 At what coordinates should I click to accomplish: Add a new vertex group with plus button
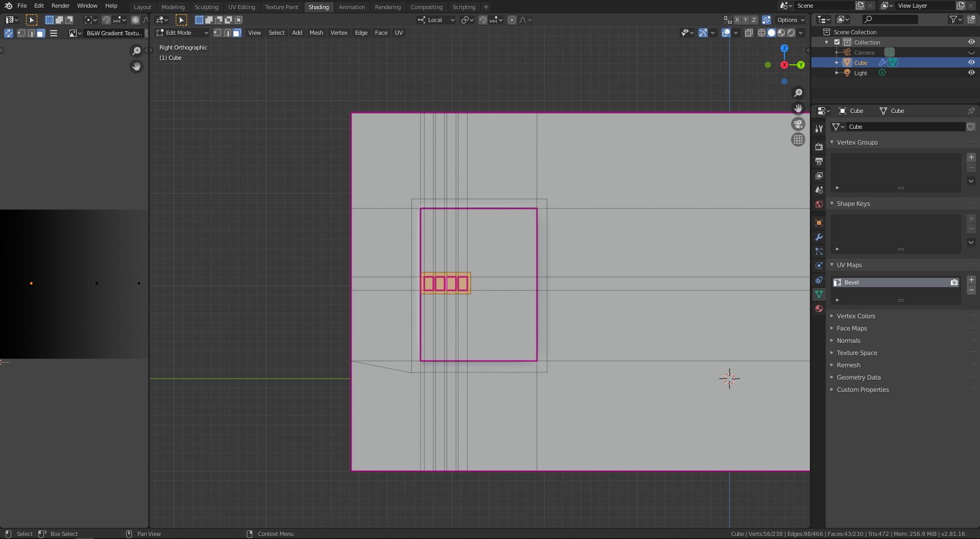pyautogui.click(x=971, y=157)
